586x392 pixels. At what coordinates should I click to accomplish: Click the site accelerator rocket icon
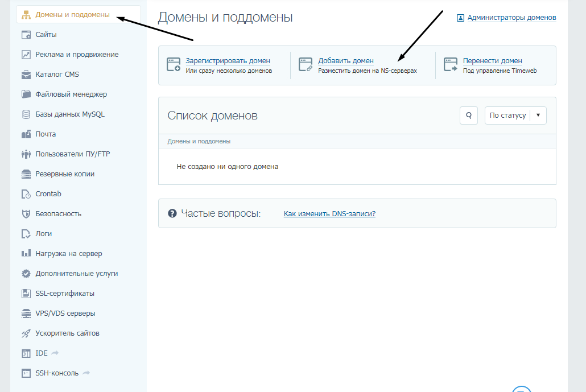tap(26, 333)
